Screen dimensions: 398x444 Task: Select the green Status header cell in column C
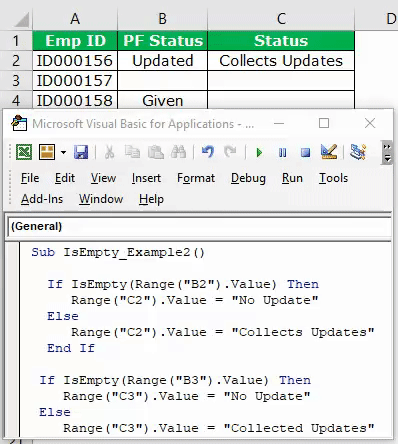[x=281, y=41]
